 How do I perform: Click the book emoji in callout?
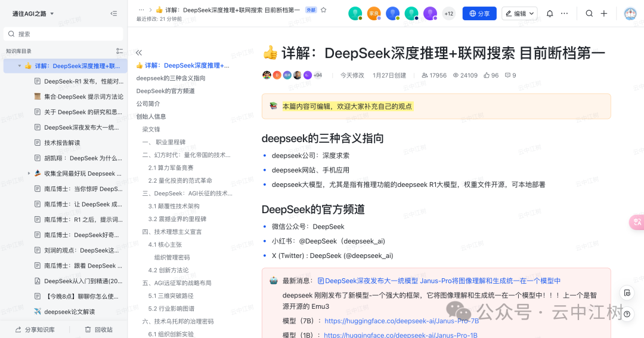(274, 106)
